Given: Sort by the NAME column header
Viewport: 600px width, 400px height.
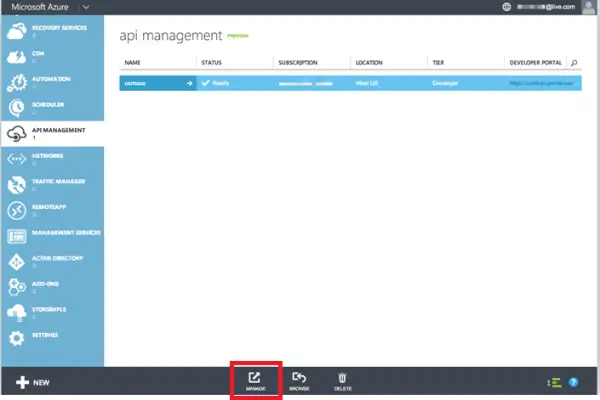Looking at the screenshot, I should pyautogui.click(x=132, y=62).
